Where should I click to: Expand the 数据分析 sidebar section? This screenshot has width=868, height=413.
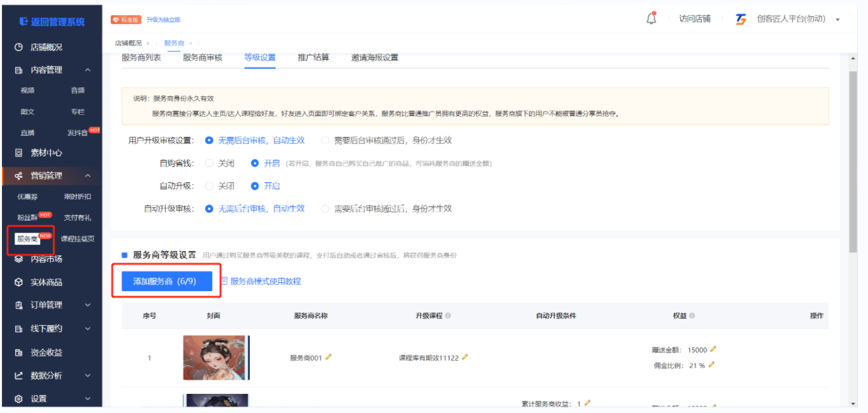coord(88,376)
